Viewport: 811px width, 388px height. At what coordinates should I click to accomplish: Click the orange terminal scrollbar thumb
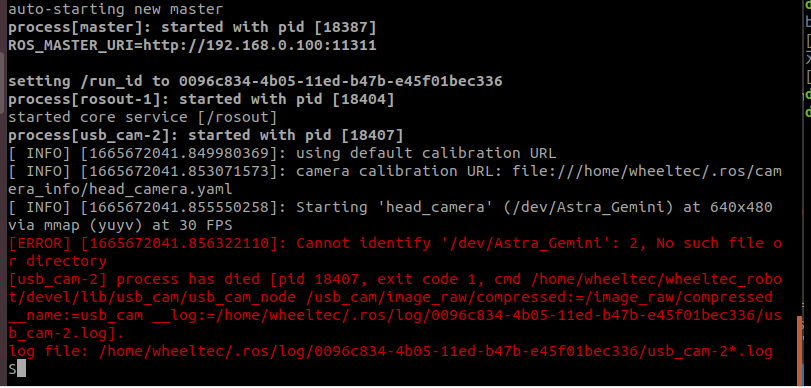(802, 350)
